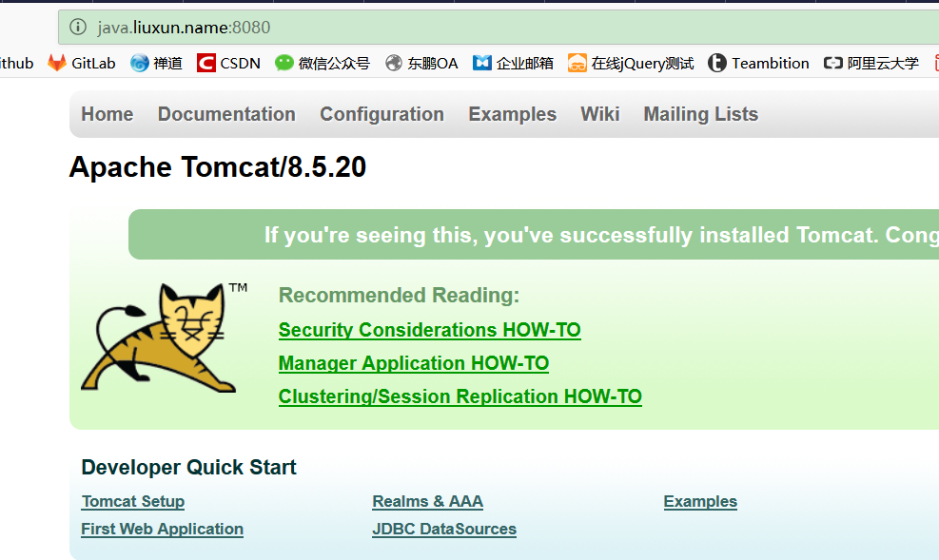Viewport: 939px width, 560px height.
Task: Open the Teambition bookmark icon
Action: (x=716, y=63)
